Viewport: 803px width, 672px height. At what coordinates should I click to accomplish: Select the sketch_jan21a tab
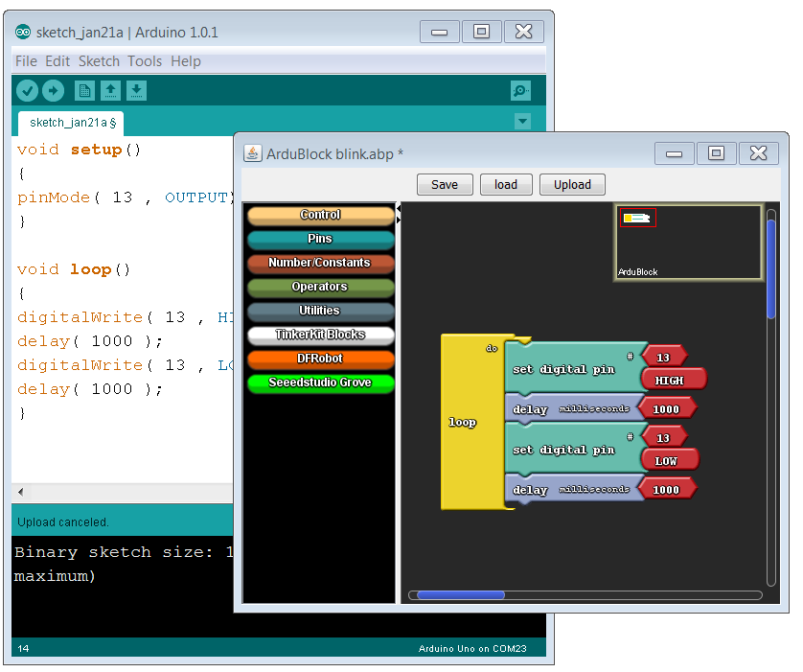[72, 123]
